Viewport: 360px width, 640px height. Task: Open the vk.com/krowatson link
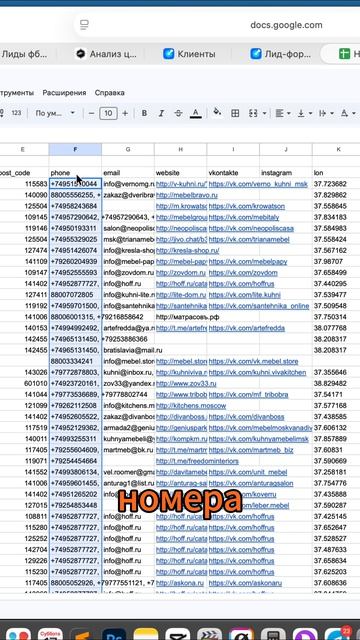(x=247, y=206)
